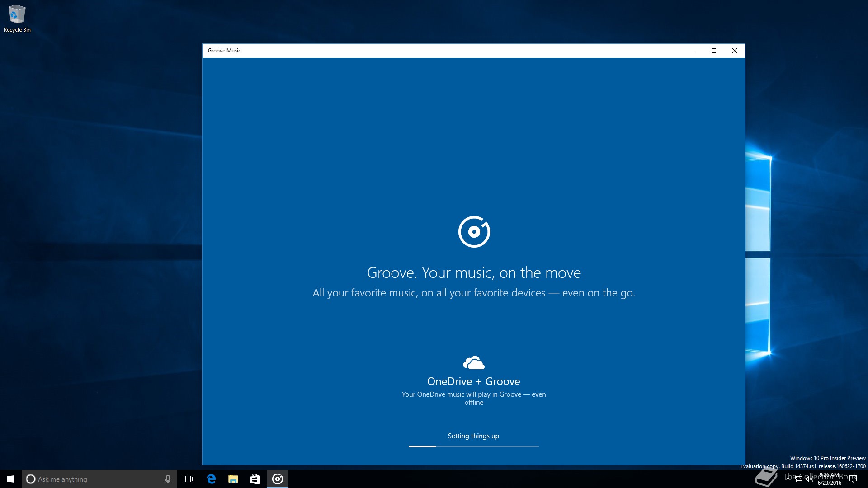Show hidden system tray icons
868x488 pixels.
click(788, 479)
